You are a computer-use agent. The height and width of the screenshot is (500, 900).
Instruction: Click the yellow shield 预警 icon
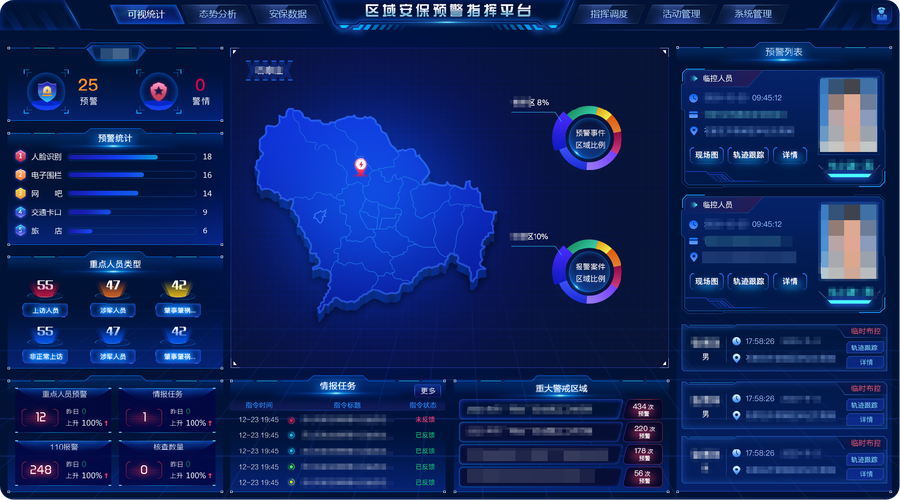[47, 92]
